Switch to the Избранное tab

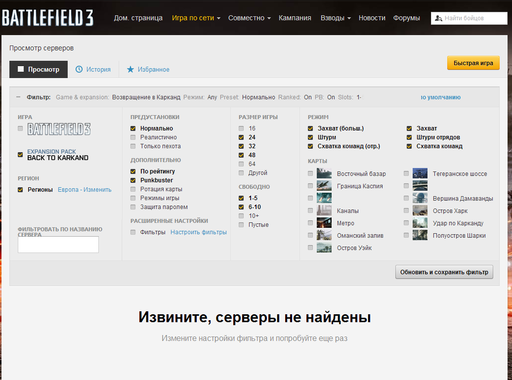(x=148, y=69)
